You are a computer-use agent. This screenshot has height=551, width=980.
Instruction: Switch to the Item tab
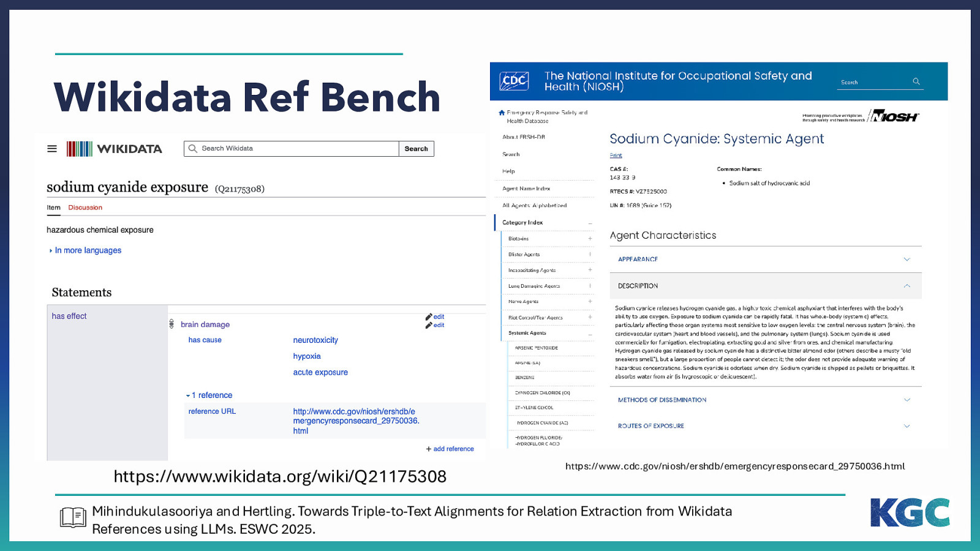[x=53, y=208]
